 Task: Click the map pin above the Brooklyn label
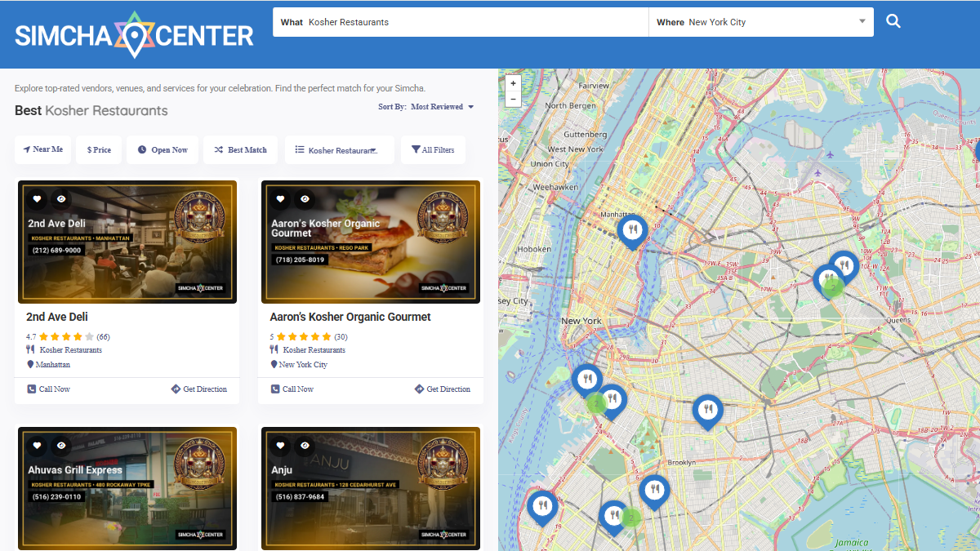coord(707,411)
